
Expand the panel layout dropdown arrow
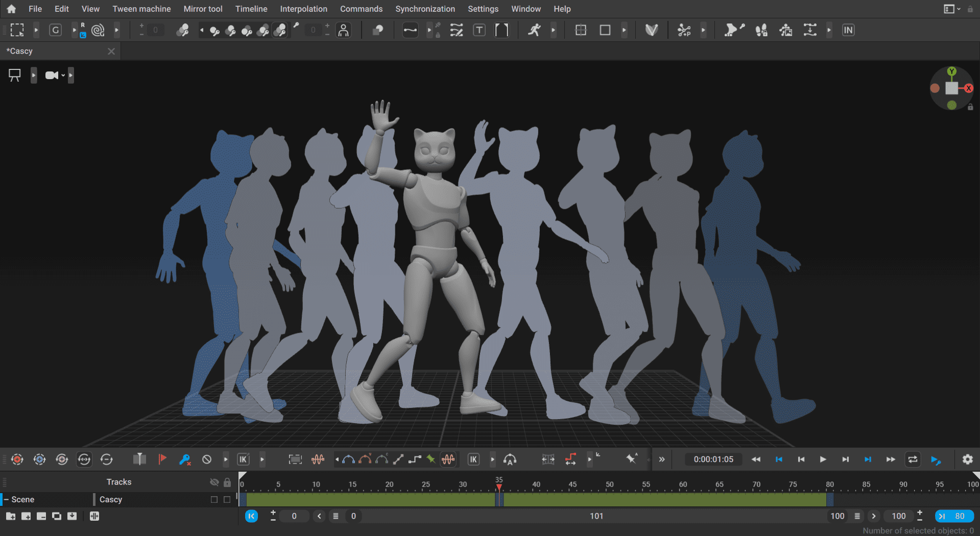pos(958,9)
